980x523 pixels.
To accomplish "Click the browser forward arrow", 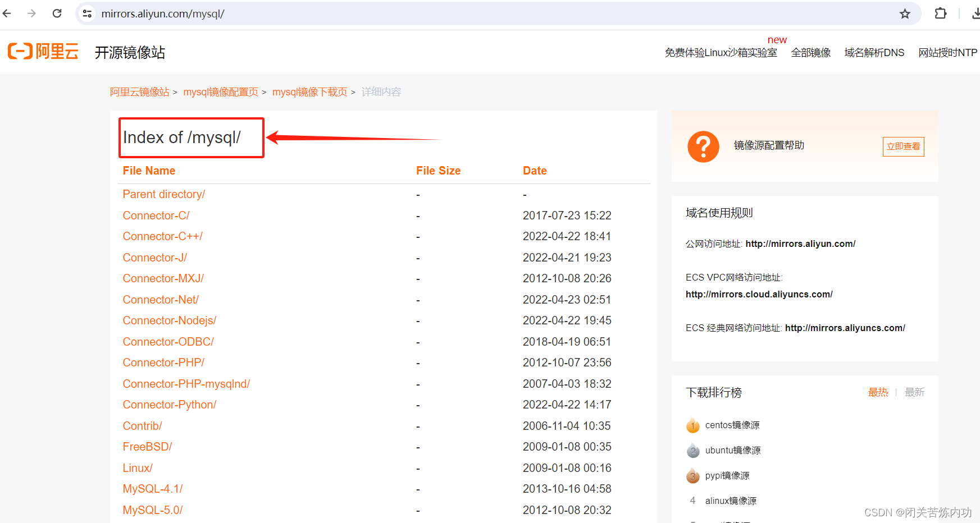I will [x=31, y=13].
